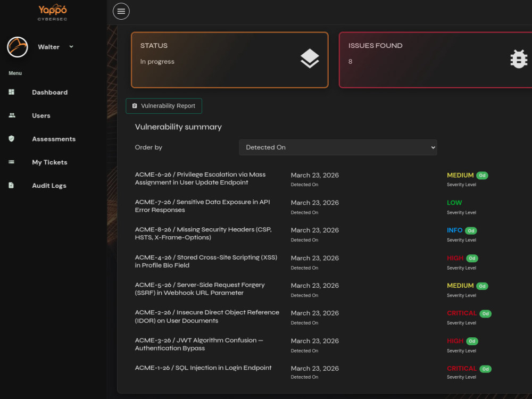Click the Yappo Cybersec logo
532x399 pixels.
(52, 13)
